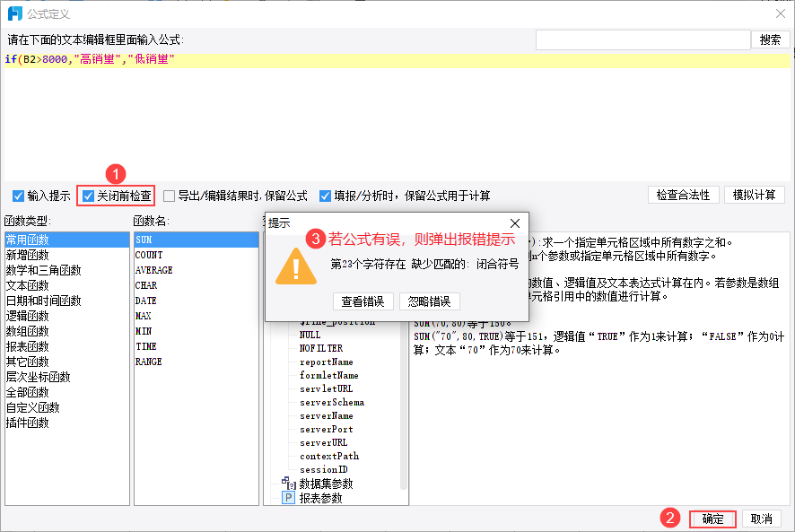Select NULL in the parameter tree
This screenshot has width=795, height=532.
click(x=310, y=335)
